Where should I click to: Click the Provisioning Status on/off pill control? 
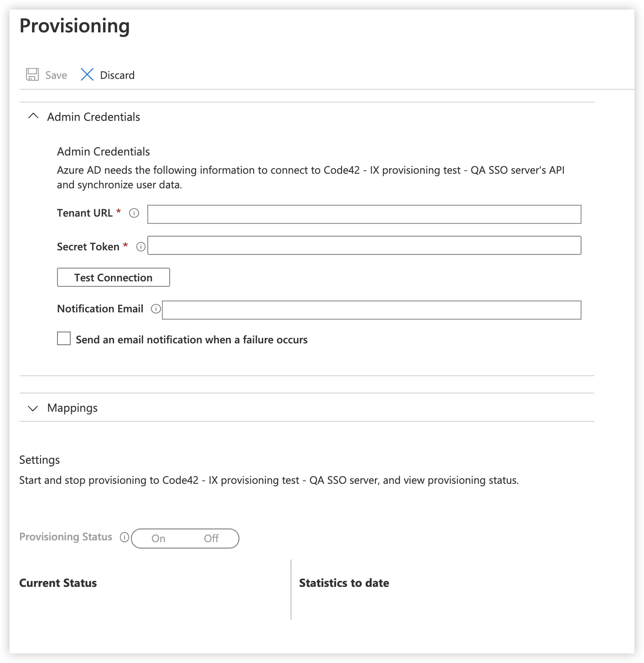tap(185, 539)
